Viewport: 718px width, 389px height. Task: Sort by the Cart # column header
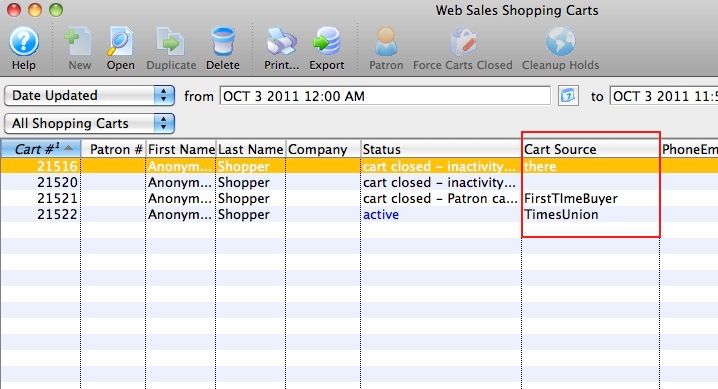click(x=41, y=149)
